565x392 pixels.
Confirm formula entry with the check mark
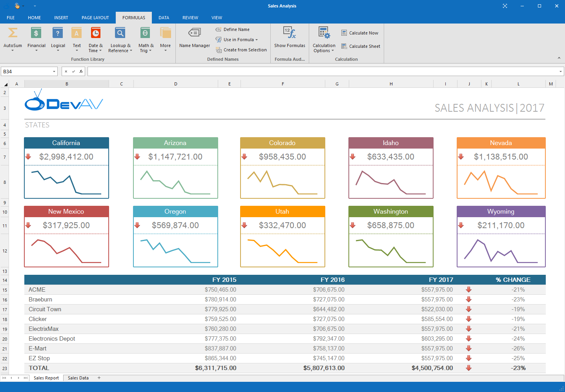click(73, 71)
